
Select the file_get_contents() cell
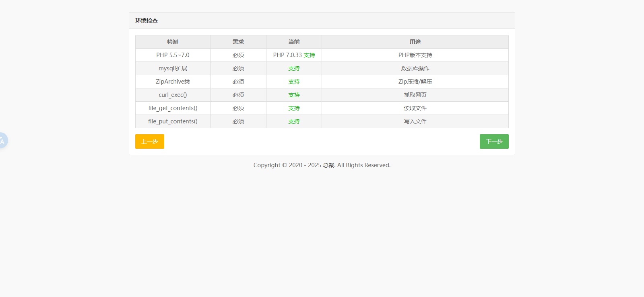pos(173,108)
